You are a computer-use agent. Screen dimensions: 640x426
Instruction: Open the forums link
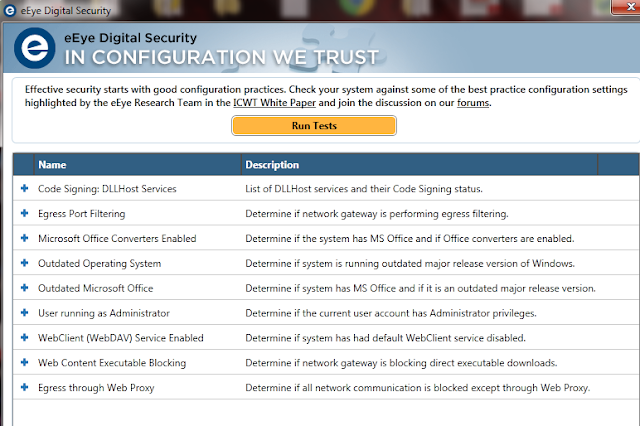pos(473,103)
